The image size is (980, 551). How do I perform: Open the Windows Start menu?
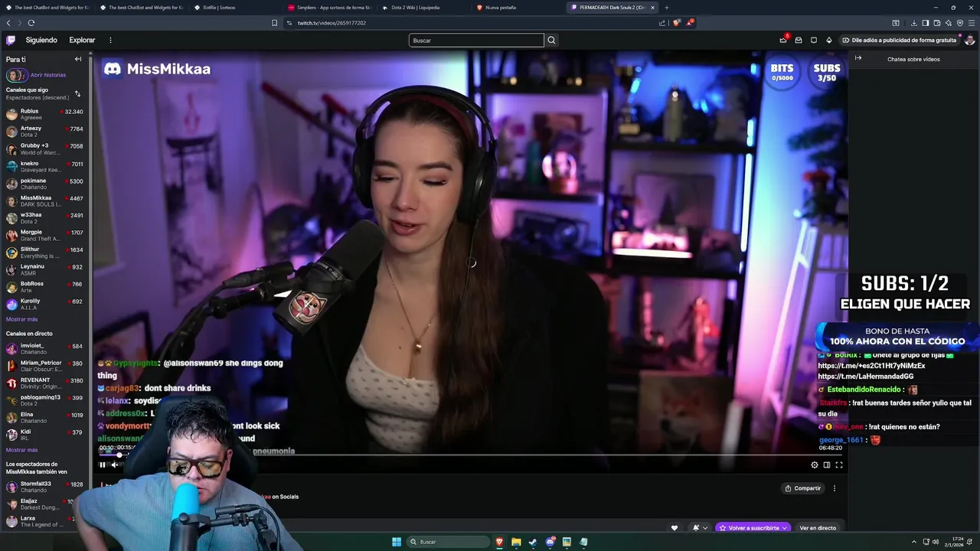[397, 542]
